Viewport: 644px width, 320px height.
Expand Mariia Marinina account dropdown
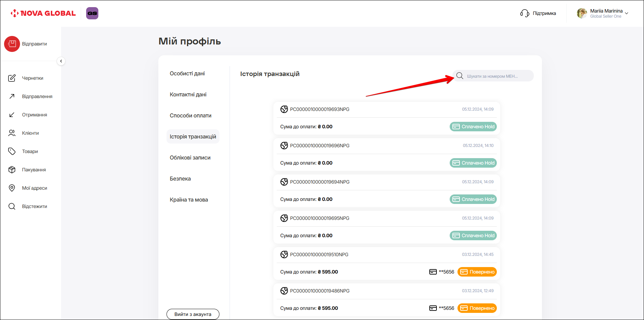pos(626,13)
